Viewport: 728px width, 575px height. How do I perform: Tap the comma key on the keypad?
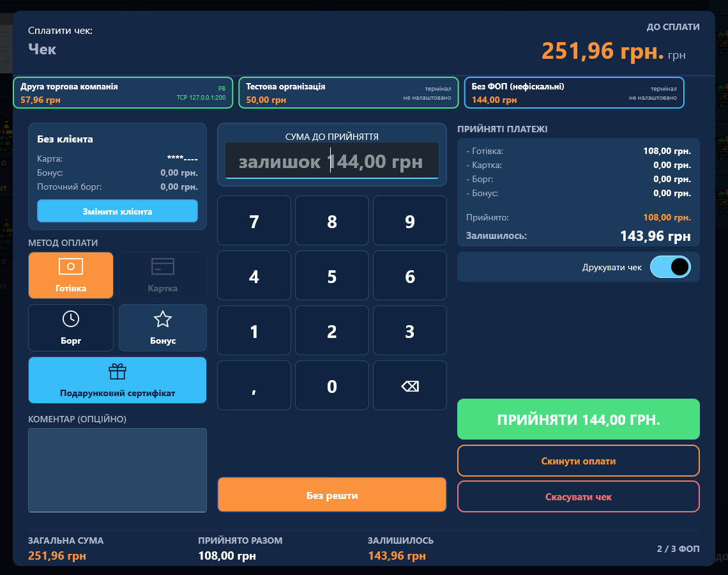pos(254,385)
